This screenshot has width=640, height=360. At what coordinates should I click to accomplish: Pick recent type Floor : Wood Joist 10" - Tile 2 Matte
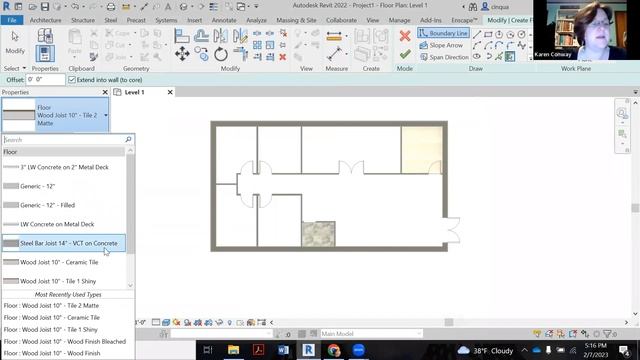51,305
